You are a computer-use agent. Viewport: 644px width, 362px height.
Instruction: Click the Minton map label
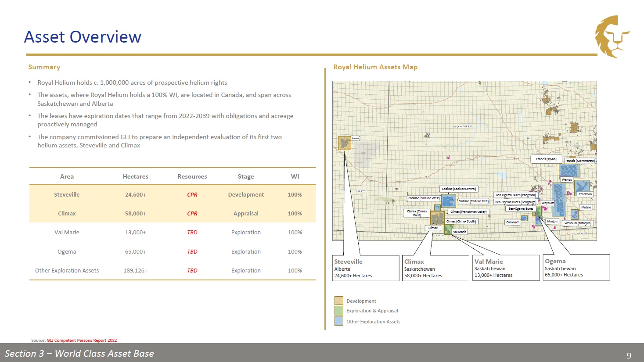552,221
